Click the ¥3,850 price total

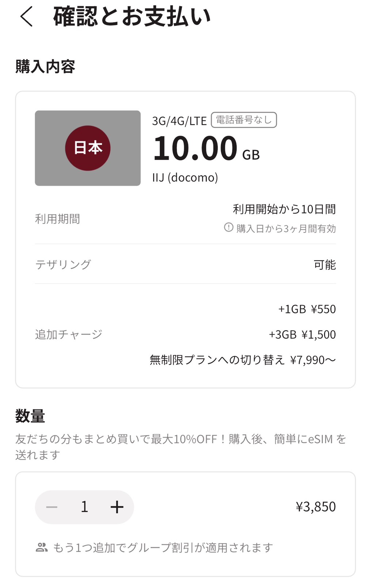click(x=315, y=507)
